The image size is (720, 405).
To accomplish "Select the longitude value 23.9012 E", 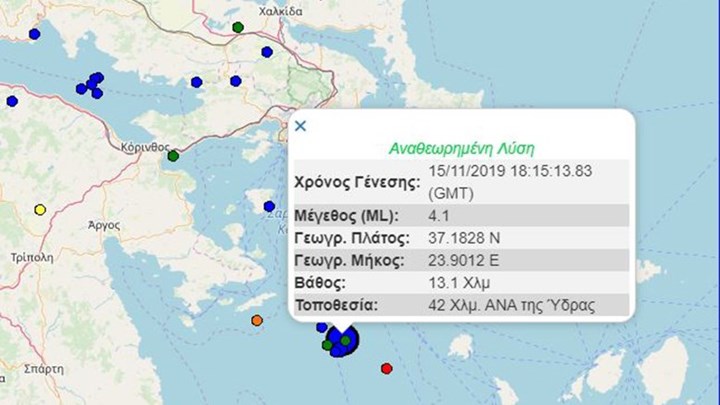I will tap(463, 260).
